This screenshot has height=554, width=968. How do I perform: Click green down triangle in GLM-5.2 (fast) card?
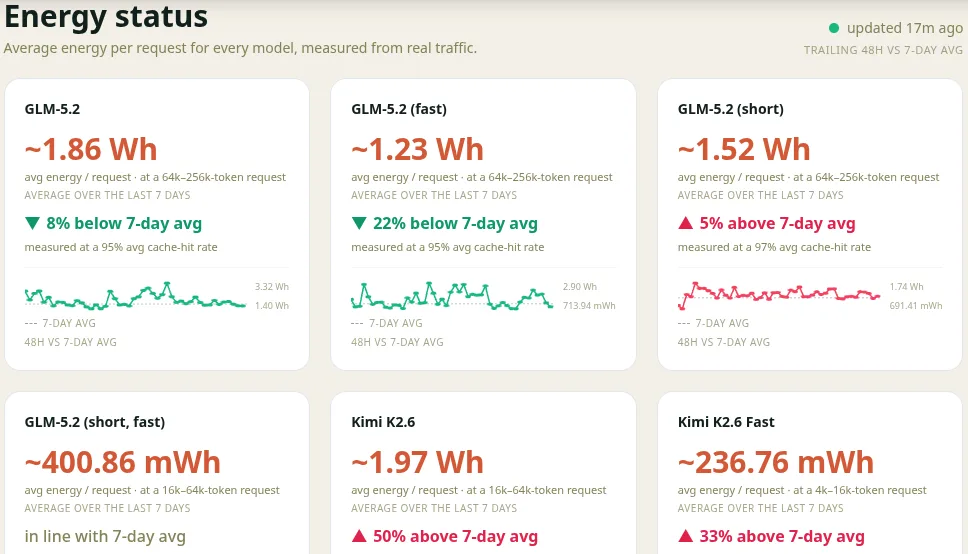pyautogui.click(x=359, y=223)
